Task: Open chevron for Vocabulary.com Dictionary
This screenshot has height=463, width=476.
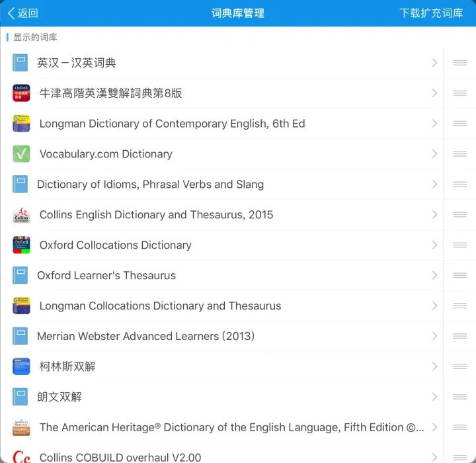Action: coord(435,153)
